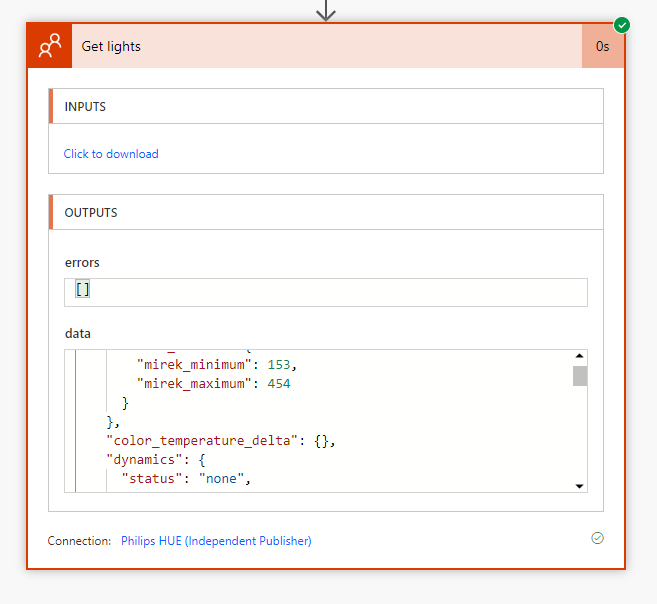Click the flow connector arrow above the card
657x604 pixels.
(x=326, y=10)
